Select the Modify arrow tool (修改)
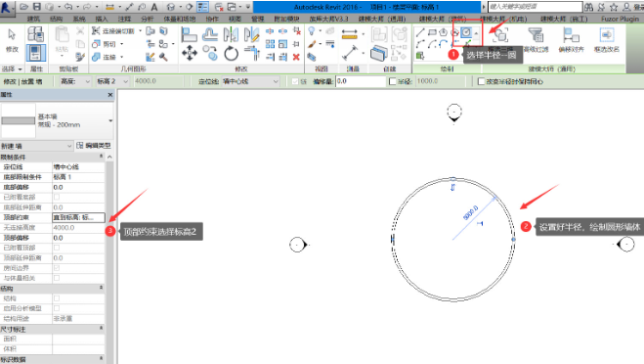 point(12,40)
